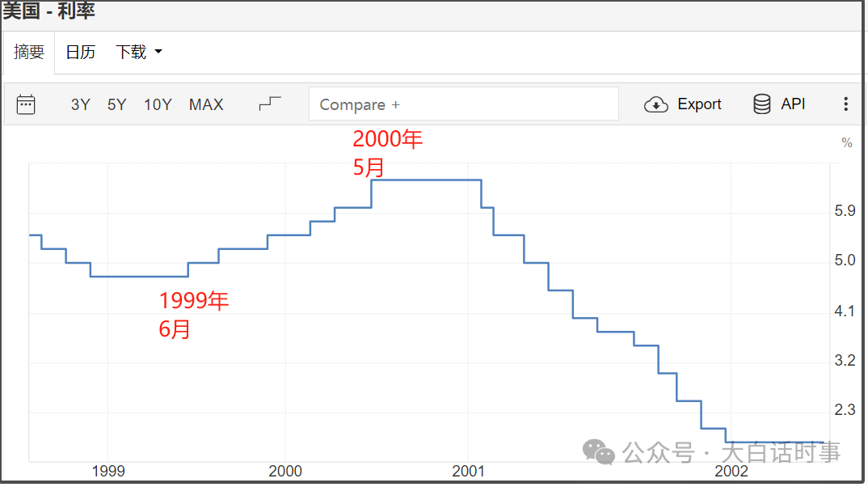Select the step-line chart type icon

pos(270,104)
